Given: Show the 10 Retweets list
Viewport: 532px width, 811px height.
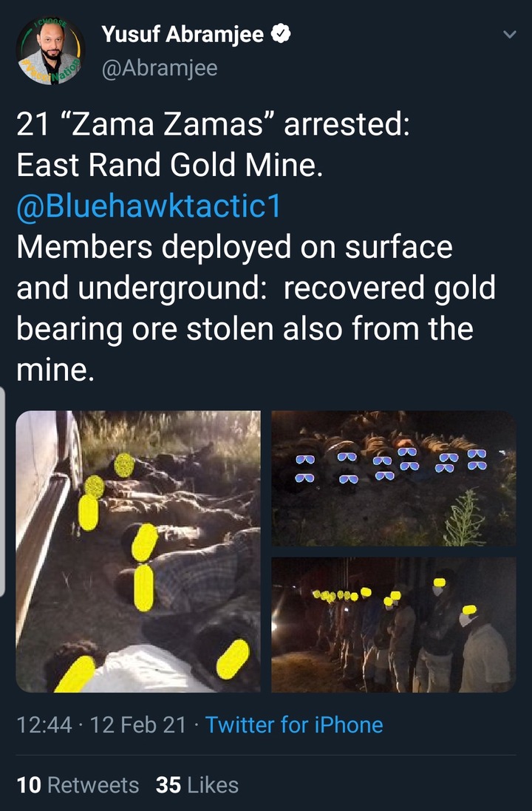Looking at the screenshot, I should pyautogui.click(x=78, y=785).
